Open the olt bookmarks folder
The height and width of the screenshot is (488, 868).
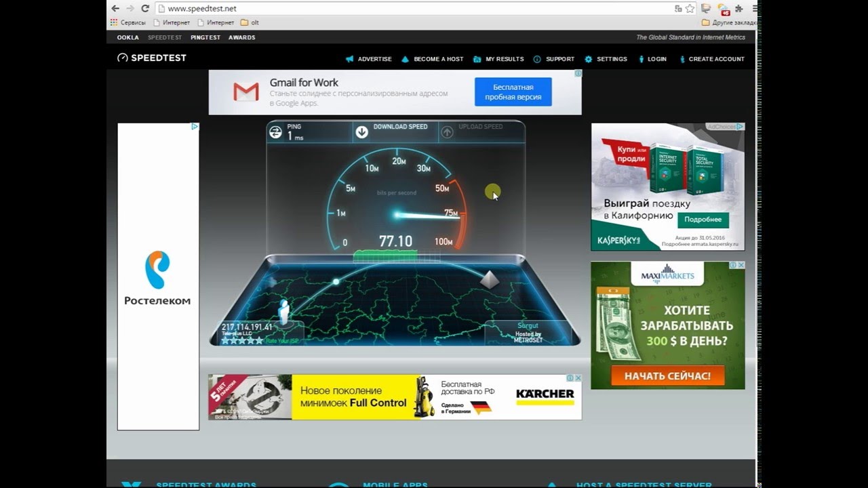click(x=250, y=22)
